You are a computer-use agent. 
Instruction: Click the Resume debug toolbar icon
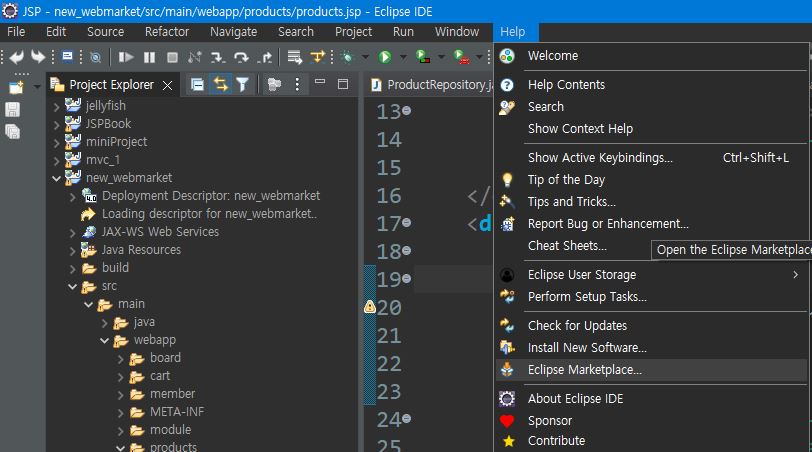(x=125, y=57)
